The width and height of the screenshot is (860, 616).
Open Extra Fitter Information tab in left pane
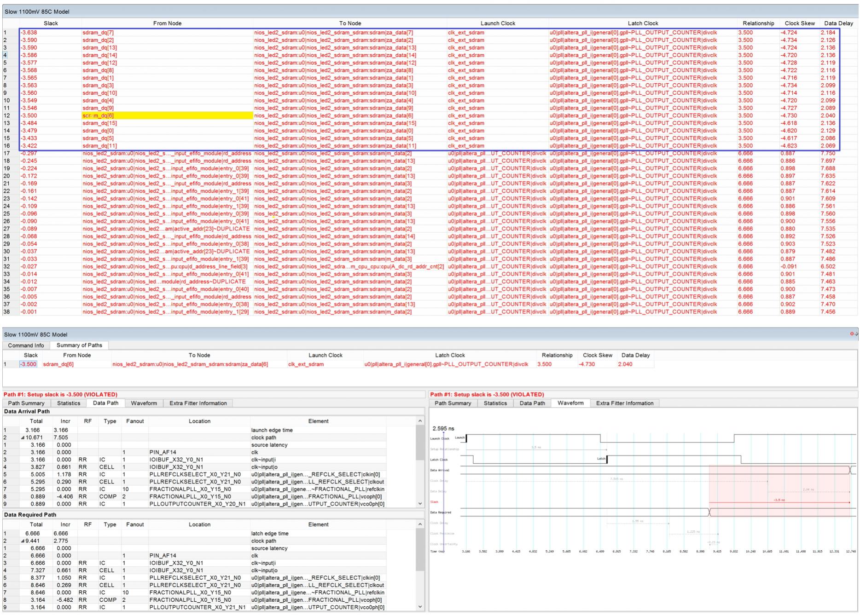click(198, 403)
